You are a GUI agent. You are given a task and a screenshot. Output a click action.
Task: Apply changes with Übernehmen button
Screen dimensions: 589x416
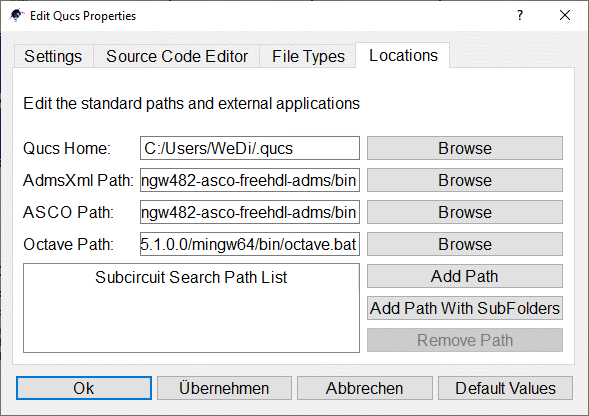pos(224,388)
